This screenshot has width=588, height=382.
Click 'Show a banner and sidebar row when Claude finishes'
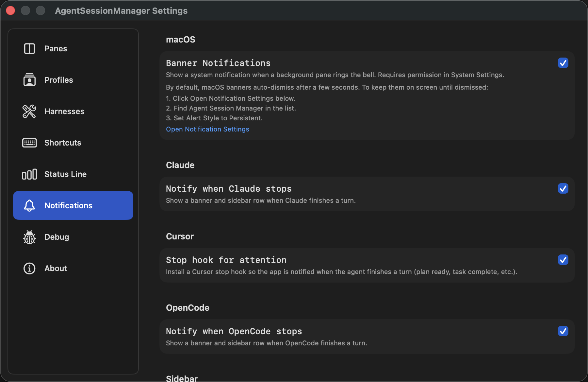[x=261, y=200]
